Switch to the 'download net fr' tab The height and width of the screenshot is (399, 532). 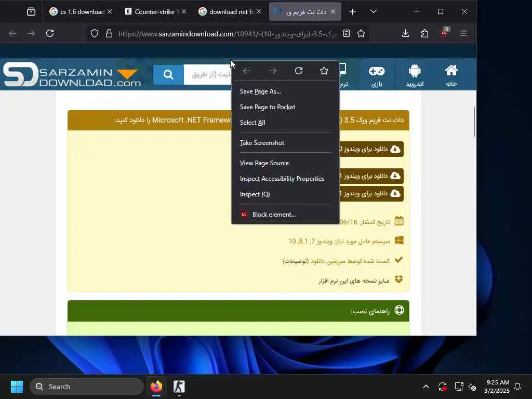click(230, 12)
